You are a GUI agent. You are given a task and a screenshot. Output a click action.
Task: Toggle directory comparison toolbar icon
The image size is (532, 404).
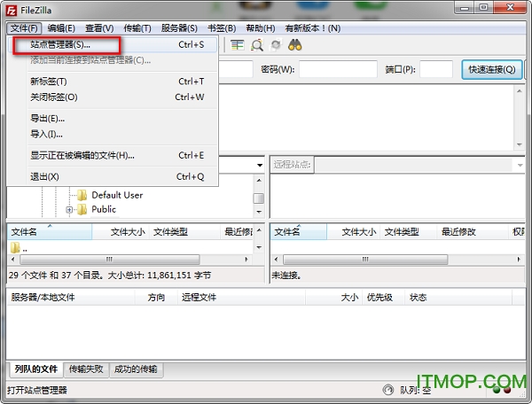pyautogui.click(x=237, y=45)
